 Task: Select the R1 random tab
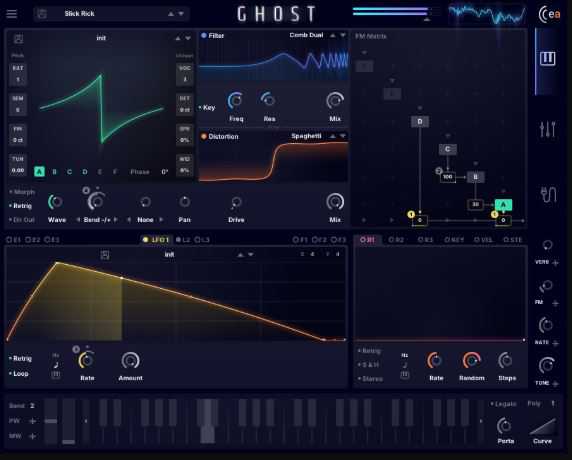click(x=367, y=240)
